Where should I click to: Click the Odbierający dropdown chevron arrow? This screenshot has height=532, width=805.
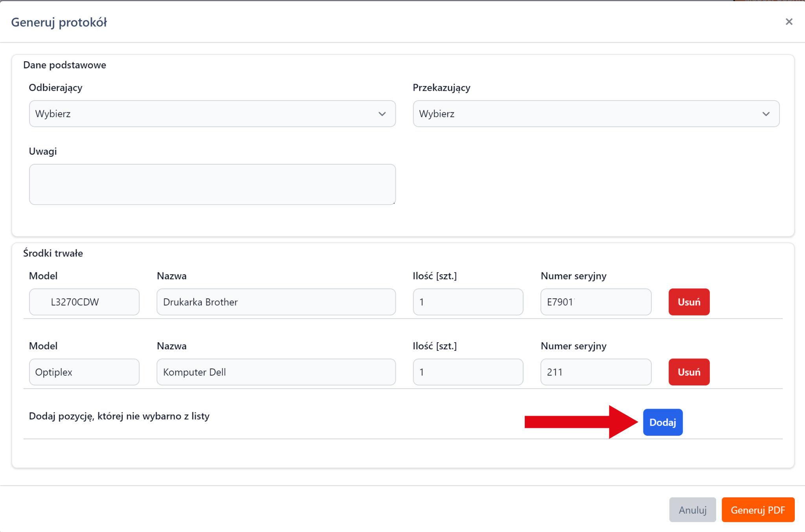click(x=382, y=114)
